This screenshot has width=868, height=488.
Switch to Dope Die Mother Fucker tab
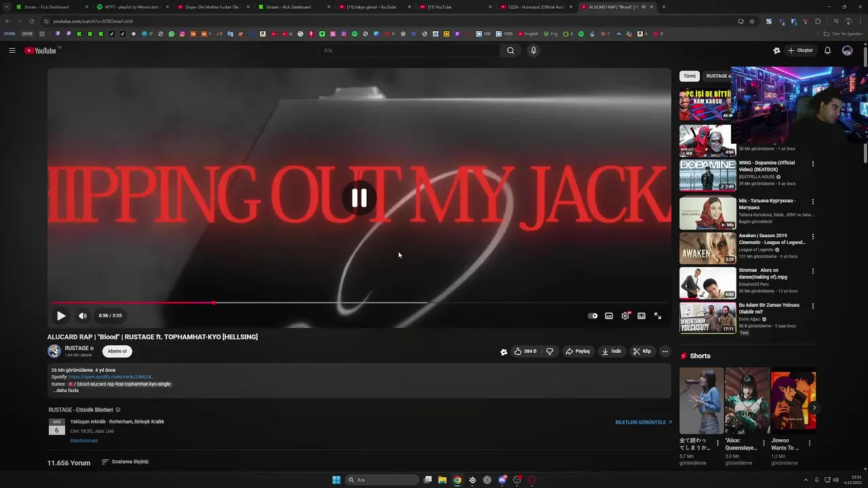pos(212,7)
